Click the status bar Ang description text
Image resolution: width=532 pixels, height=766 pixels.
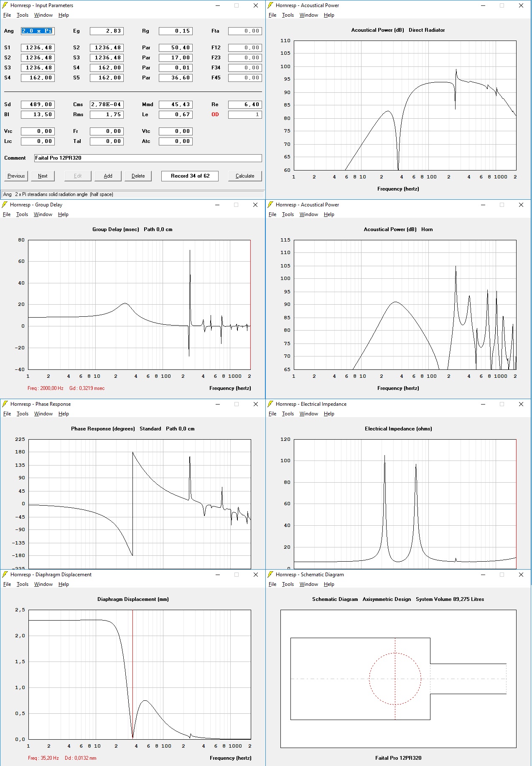pos(58,194)
